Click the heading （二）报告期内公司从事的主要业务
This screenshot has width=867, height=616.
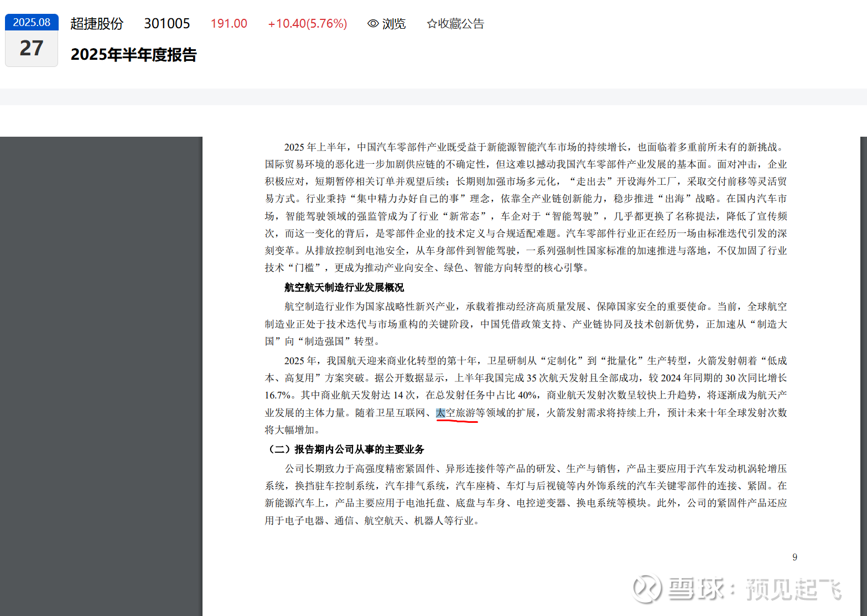[x=345, y=449]
